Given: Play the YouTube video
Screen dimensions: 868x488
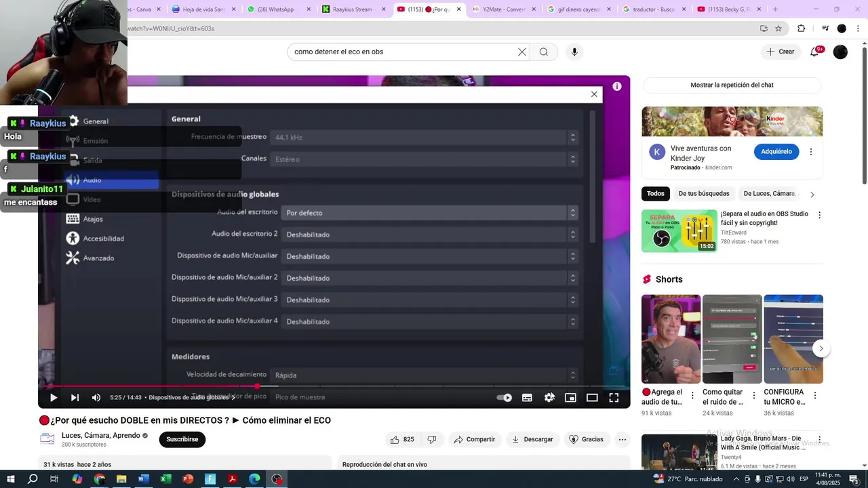Looking at the screenshot, I should click(x=54, y=398).
